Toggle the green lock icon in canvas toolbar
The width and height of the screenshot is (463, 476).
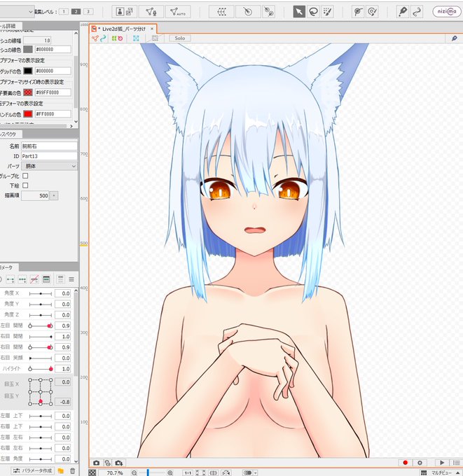(114, 38)
